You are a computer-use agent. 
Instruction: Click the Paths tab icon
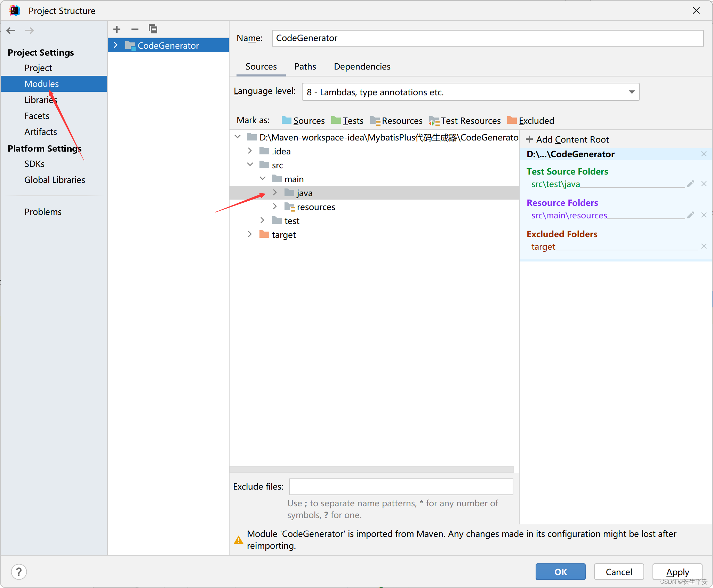(x=306, y=66)
